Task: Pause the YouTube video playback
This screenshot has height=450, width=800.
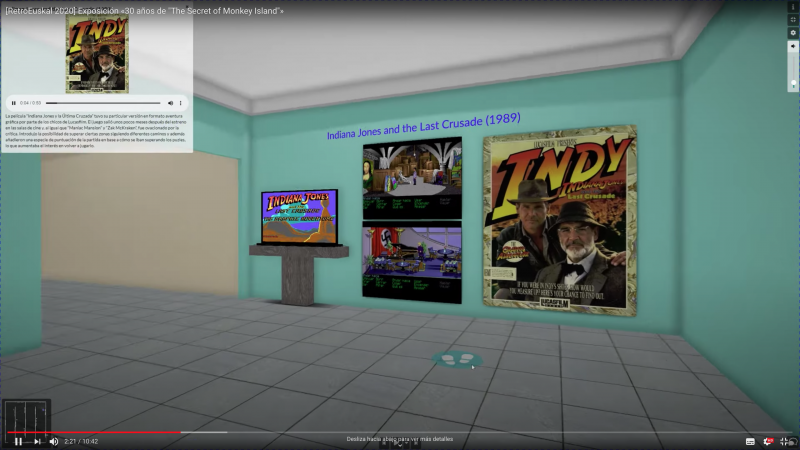Action: (x=18, y=441)
